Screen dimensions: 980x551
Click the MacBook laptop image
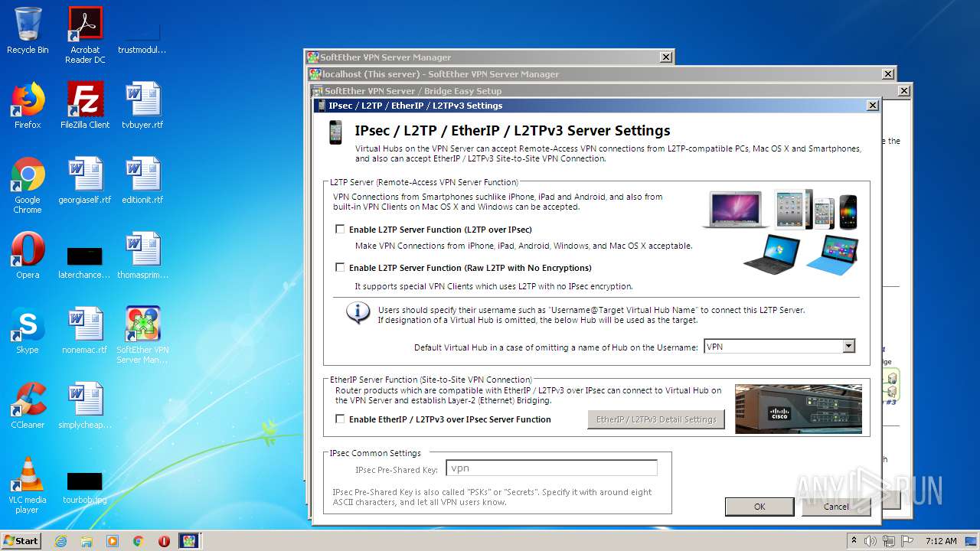(736, 210)
